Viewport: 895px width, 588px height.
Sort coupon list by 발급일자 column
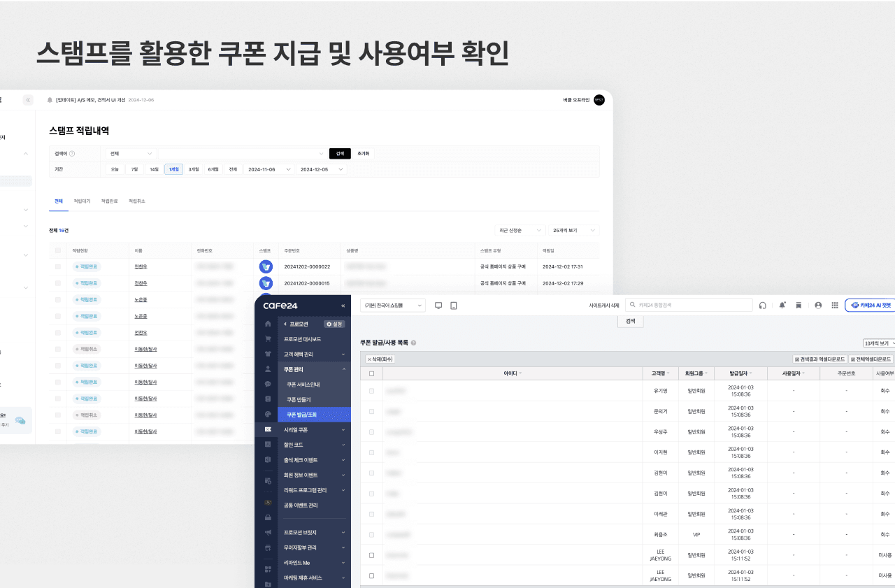point(740,373)
